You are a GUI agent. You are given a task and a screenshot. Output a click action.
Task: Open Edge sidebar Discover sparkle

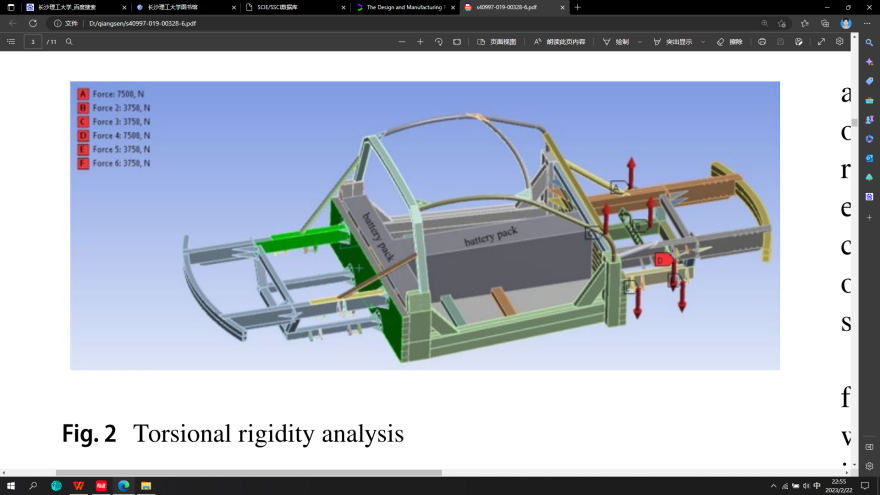tap(869, 62)
